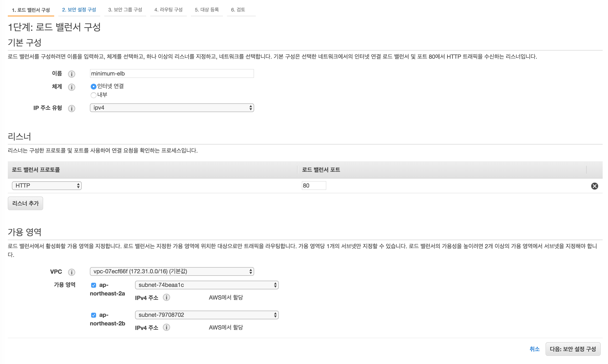Go to 3. 보안 그룹 구성 tab
The height and width of the screenshot is (364, 608).
click(125, 10)
